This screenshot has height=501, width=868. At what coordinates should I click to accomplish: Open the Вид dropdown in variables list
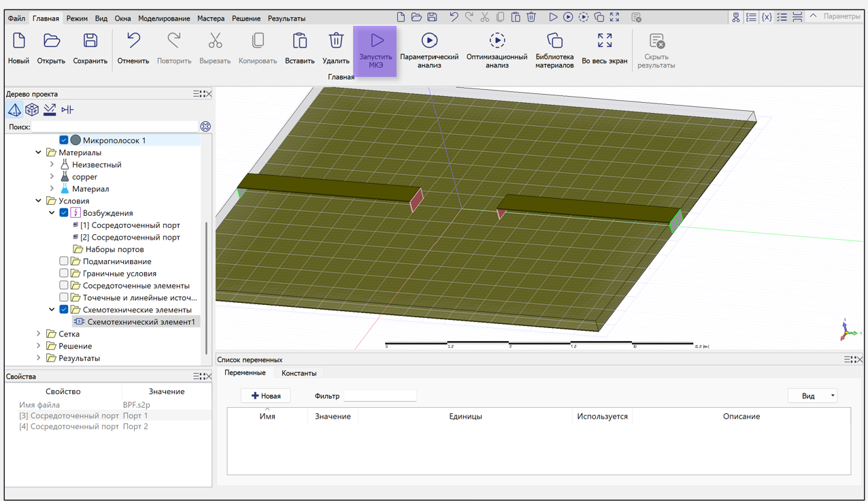pos(812,396)
